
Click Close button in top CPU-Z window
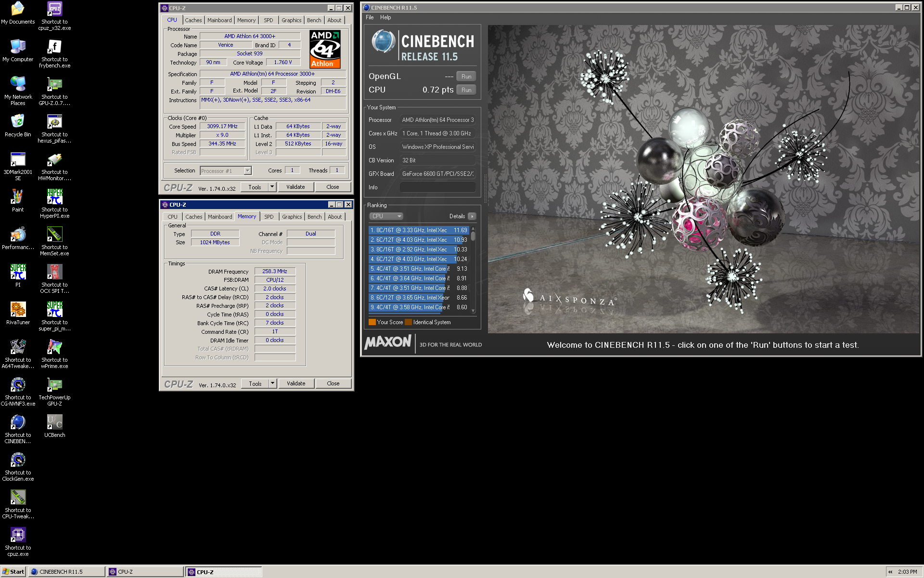tap(333, 187)
